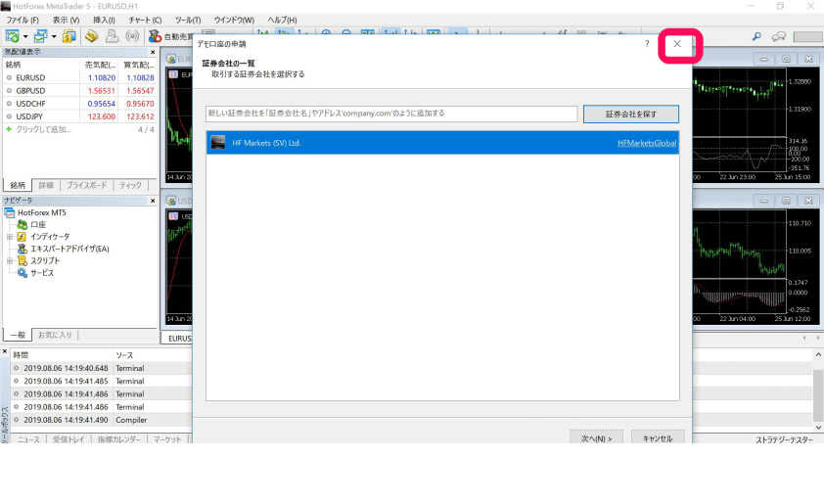Click the 証券会社を探す button
Image resolution: width=824 pixels, height=504 pixels.
pyautogui.click(x=630, y=114)
